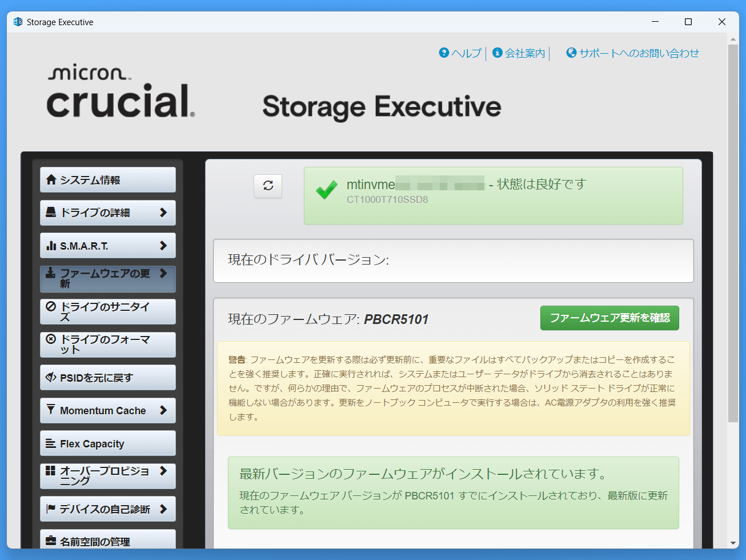Click the Storage Executive title bar app icon
746x560 pixels.
(18, 22)
